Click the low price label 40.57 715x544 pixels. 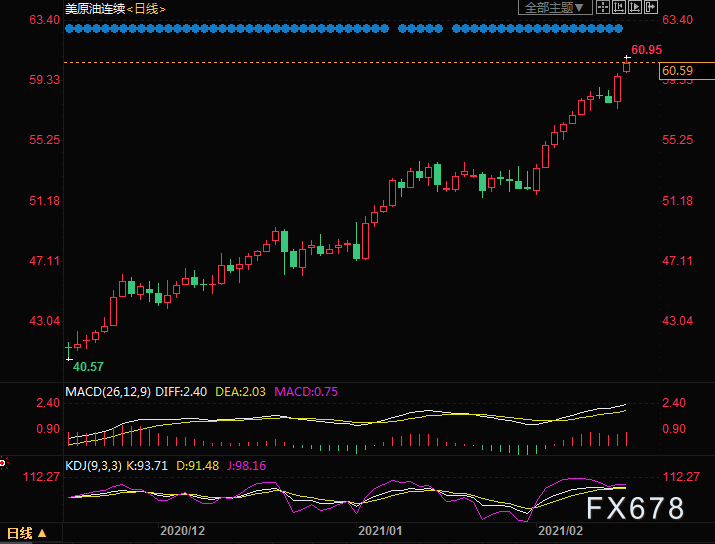click(x=88, y=367)
